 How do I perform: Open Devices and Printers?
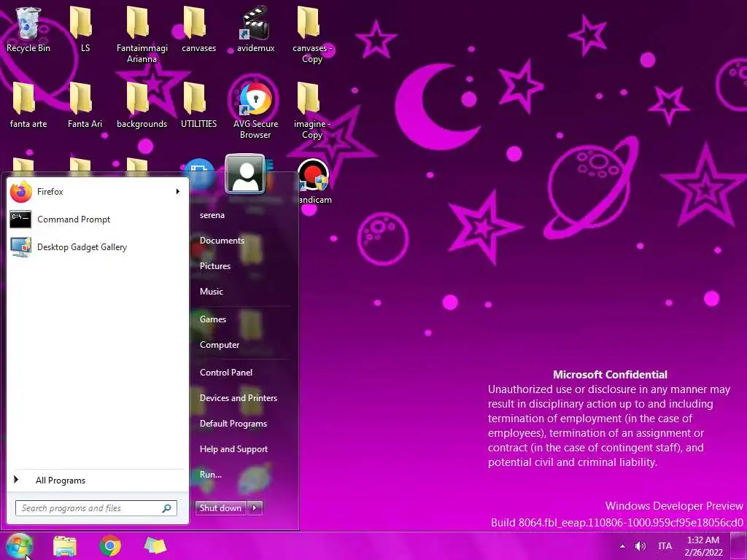click(239, 398)
